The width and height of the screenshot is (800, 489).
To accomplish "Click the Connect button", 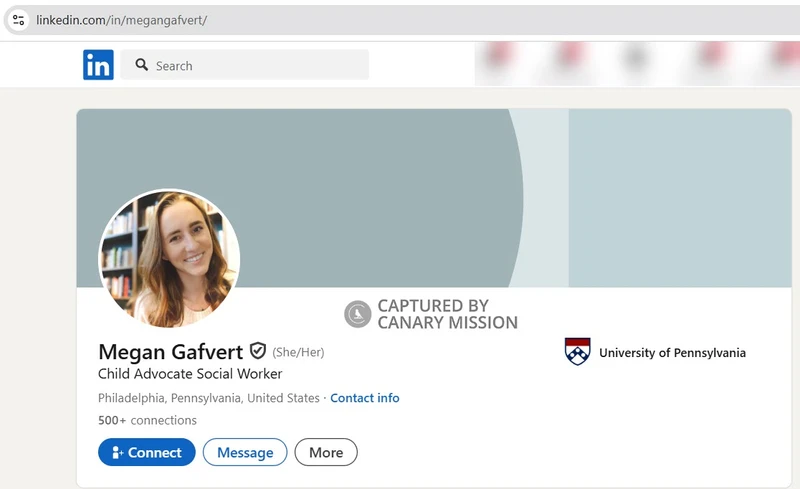I will tap(146, 452).
